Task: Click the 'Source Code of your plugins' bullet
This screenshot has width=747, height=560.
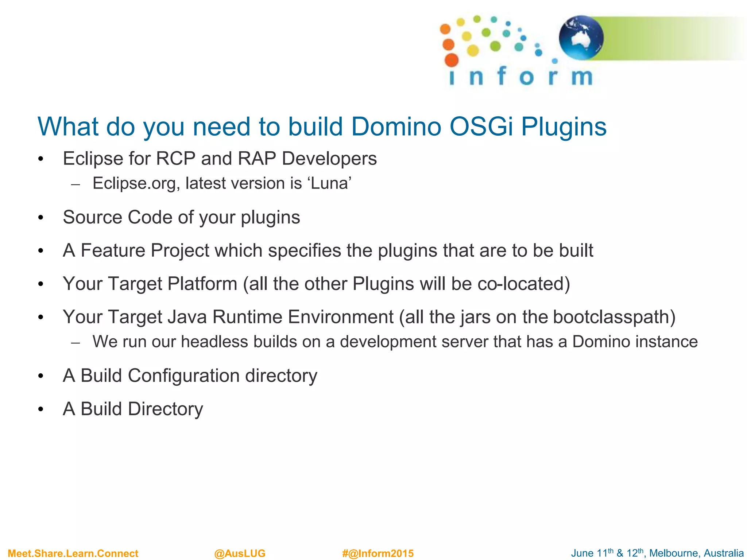Action: click(181, 217)
